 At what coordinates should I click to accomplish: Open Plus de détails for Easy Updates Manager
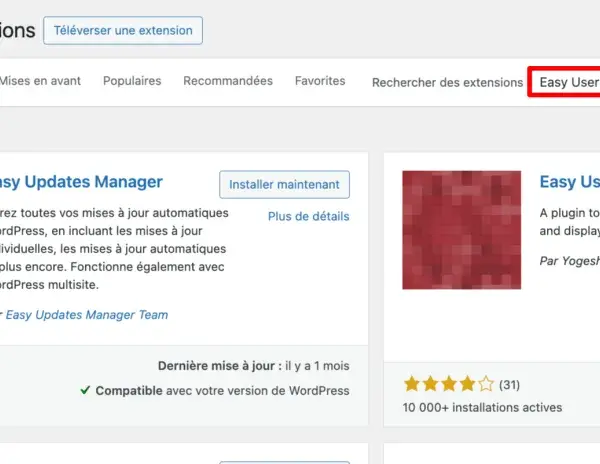308,216
